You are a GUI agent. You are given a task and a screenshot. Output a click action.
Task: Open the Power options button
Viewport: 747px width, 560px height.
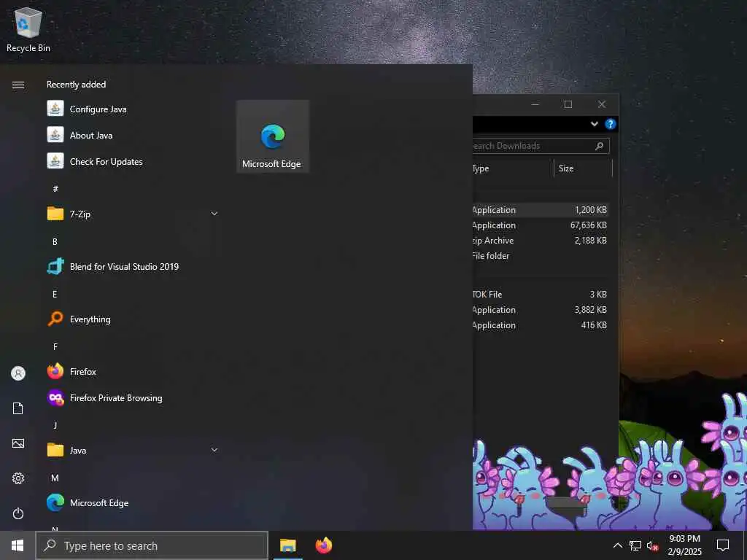pos(18,513)
